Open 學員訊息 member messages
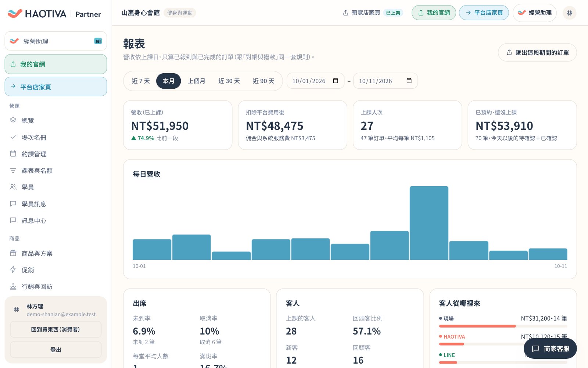 56,204
